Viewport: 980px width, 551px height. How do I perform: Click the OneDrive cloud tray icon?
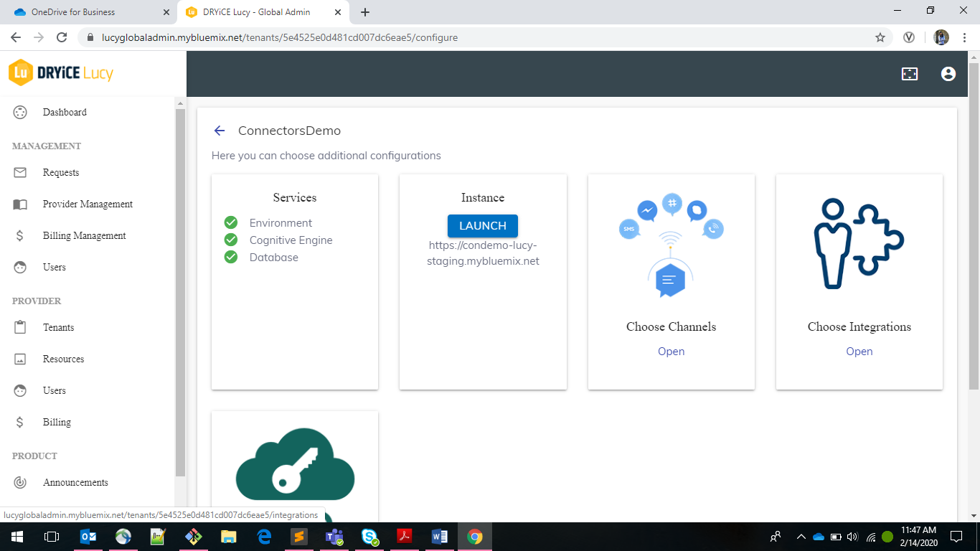pos(819,537)
